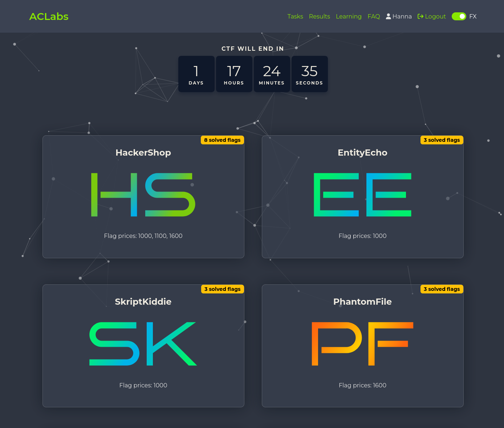504x428 pixels.
Task: Click the orange PF logo icon
Action: [362, 344]
